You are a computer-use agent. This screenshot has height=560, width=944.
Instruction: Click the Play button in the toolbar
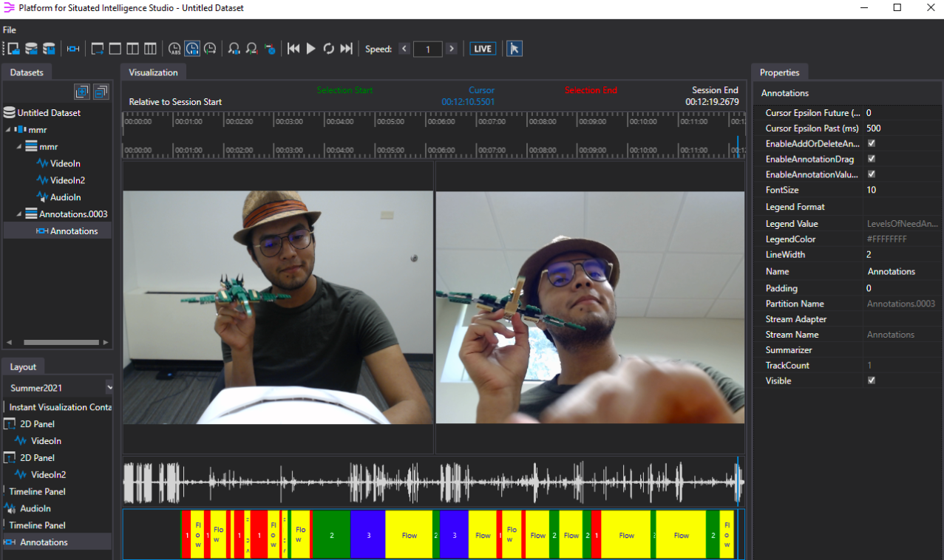click(x=311, y=49)
